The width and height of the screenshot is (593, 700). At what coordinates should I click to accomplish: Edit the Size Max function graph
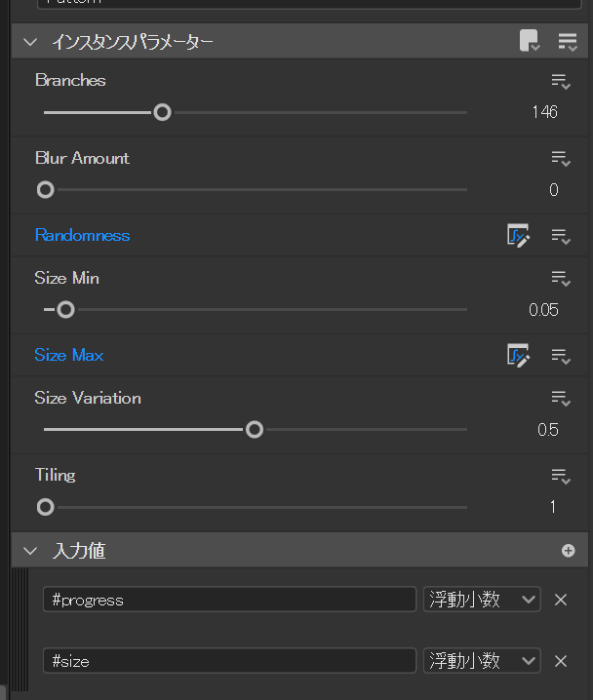518,356
